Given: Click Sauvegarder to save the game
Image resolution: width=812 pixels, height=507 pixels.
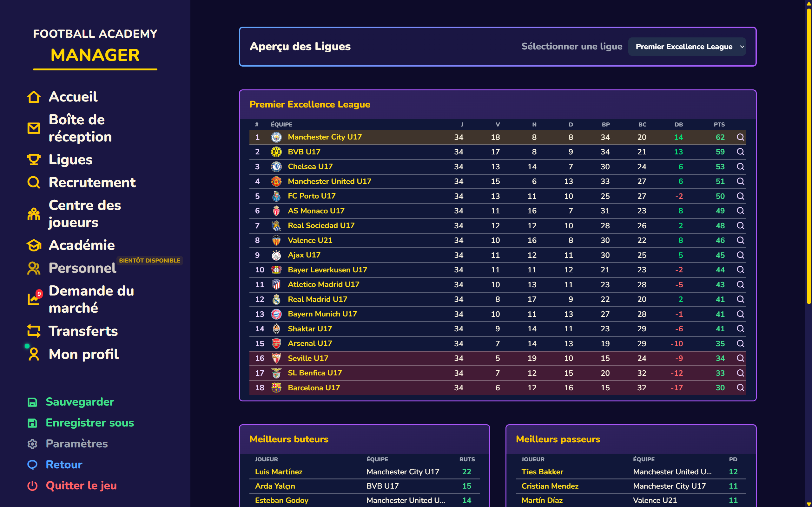Looking at the screenshot, I should 80,402.
